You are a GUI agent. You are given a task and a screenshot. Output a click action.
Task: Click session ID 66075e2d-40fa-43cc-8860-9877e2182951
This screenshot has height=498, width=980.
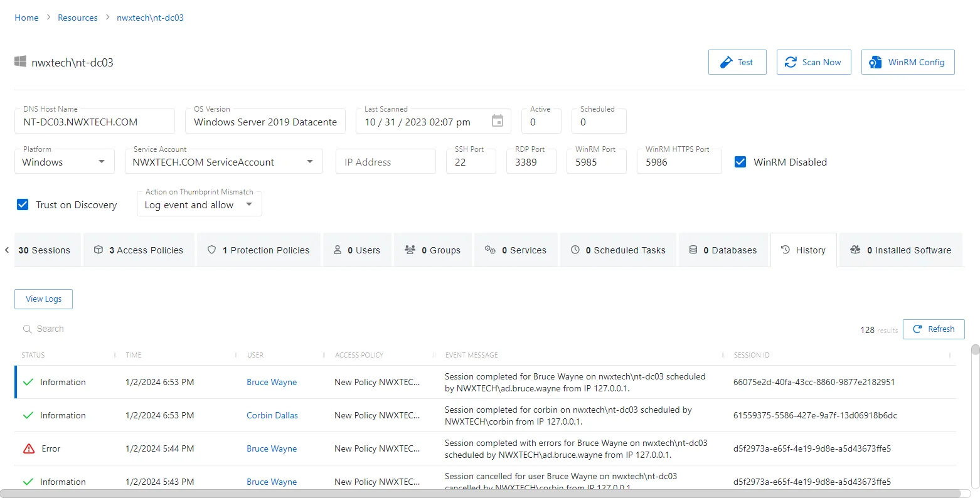click(x=814, y=382)
